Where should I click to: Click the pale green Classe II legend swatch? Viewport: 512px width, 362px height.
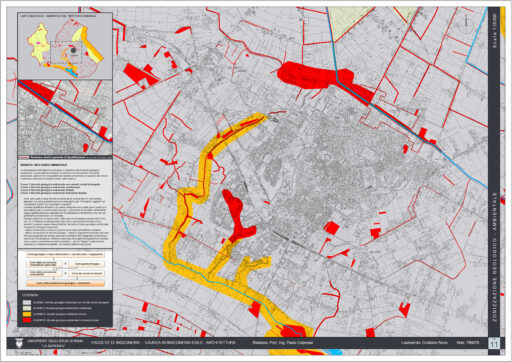[27, 308]
